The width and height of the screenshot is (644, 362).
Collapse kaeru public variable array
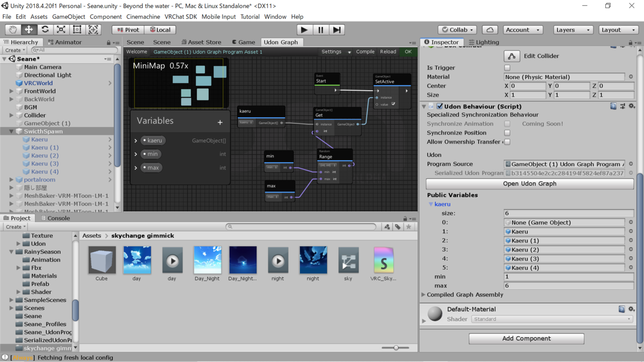tap(430, 204)
